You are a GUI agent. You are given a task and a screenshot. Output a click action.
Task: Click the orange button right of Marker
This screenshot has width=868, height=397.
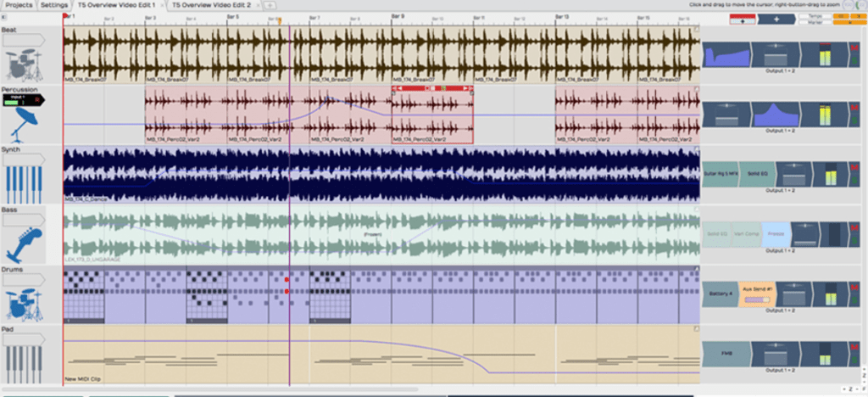pos(849,22)
